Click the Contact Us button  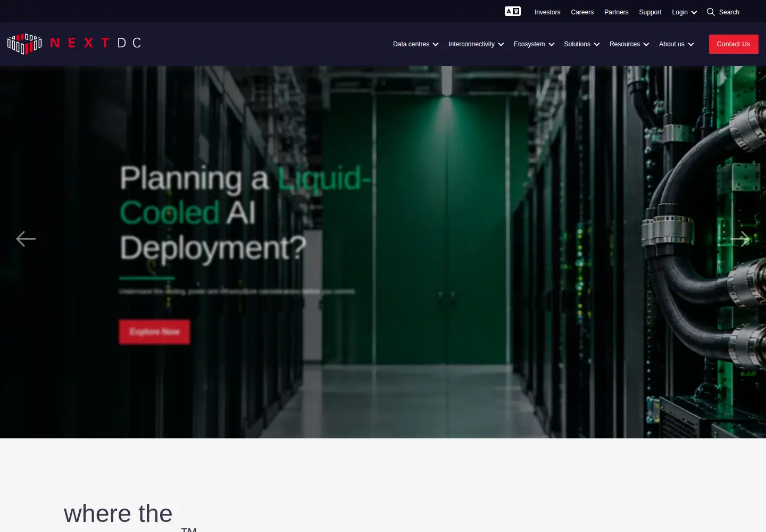(x=734, y=44)
